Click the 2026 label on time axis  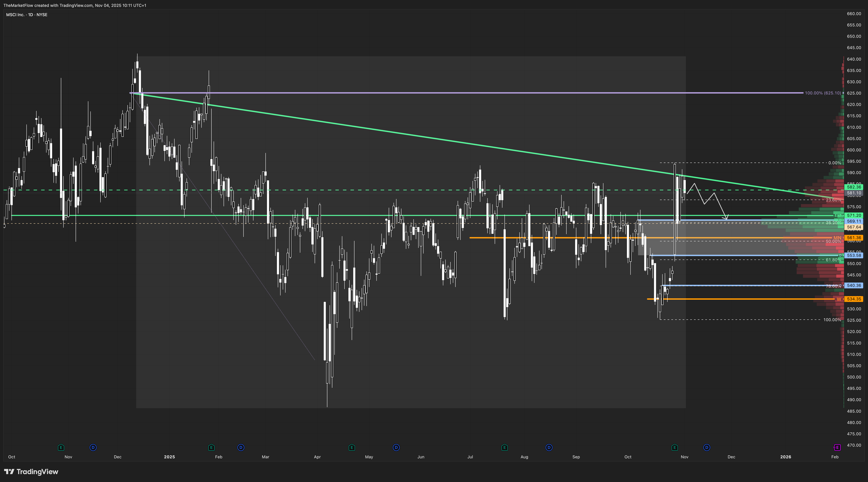pyautogui.click(x=786, y=457)
